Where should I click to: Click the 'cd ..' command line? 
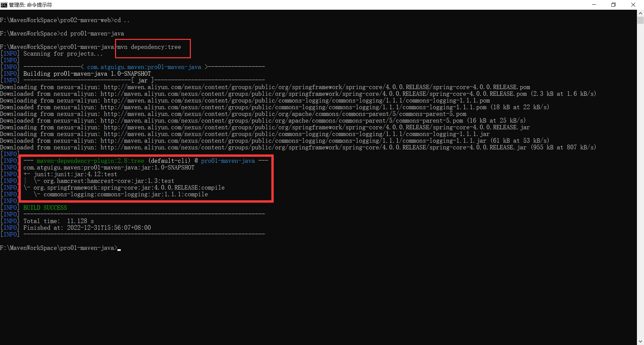(65, 20)
